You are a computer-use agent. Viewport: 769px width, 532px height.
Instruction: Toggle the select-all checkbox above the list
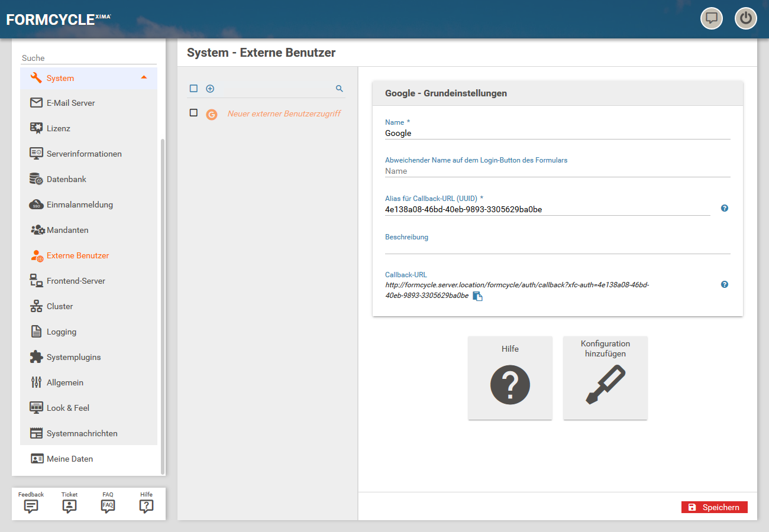[x=193, y=89]
